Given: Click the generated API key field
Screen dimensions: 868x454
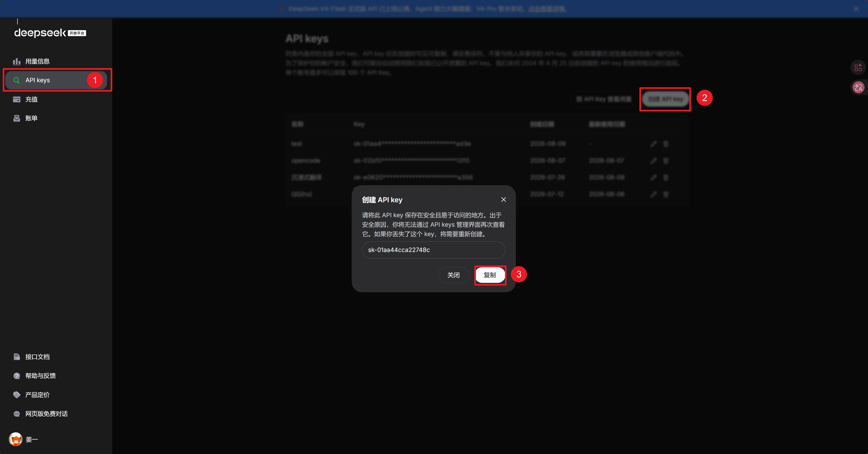Looking at the screenshot, I should tap(433, 250).
